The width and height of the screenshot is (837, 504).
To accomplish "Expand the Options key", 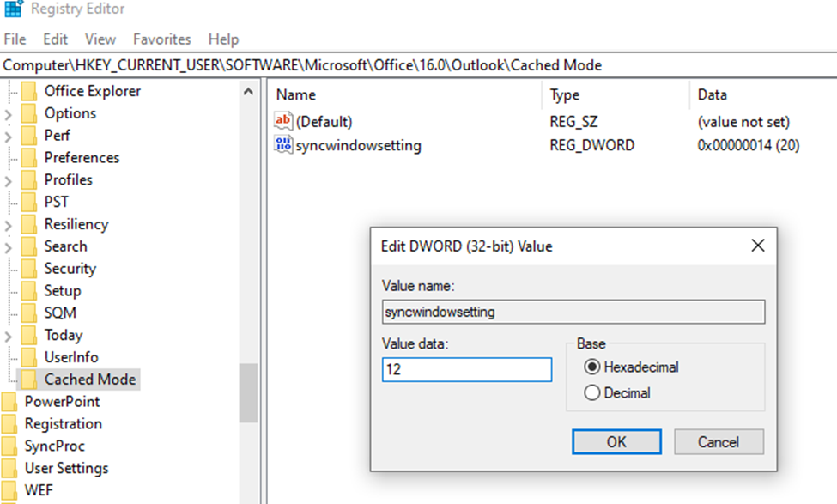I will pos(8,115).
